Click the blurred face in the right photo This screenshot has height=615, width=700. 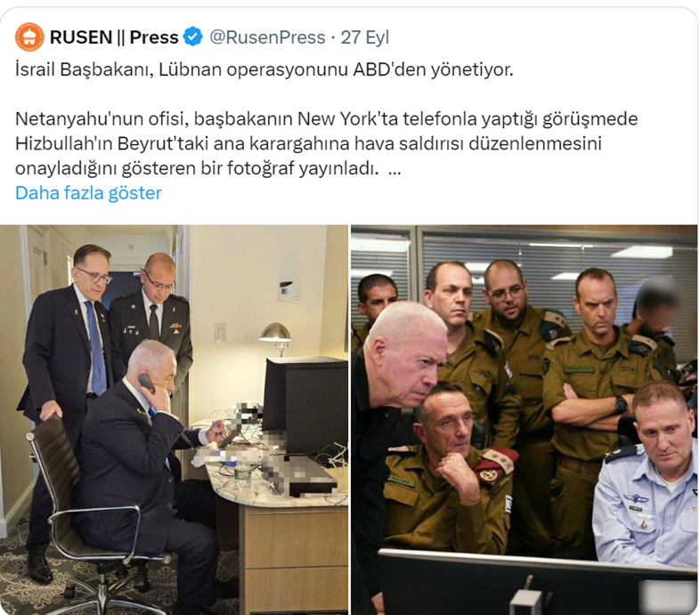(658, 301)
